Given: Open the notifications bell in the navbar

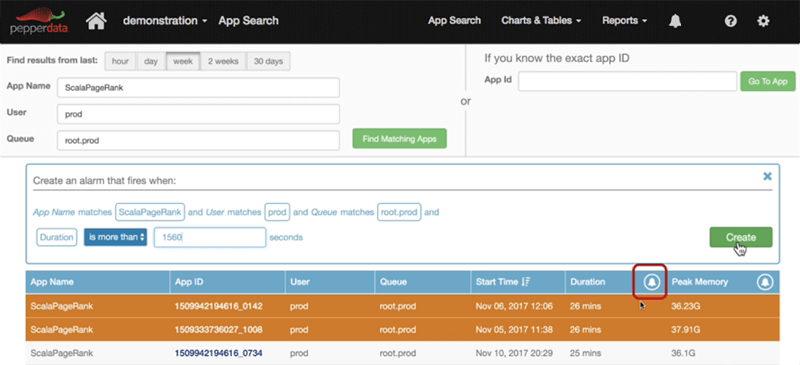Looking at the screenshot, I should (675, 21).
